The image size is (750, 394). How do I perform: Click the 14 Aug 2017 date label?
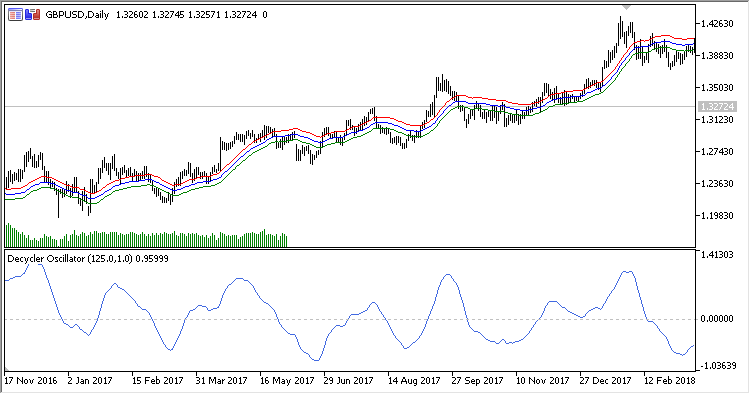click(414, 381)
